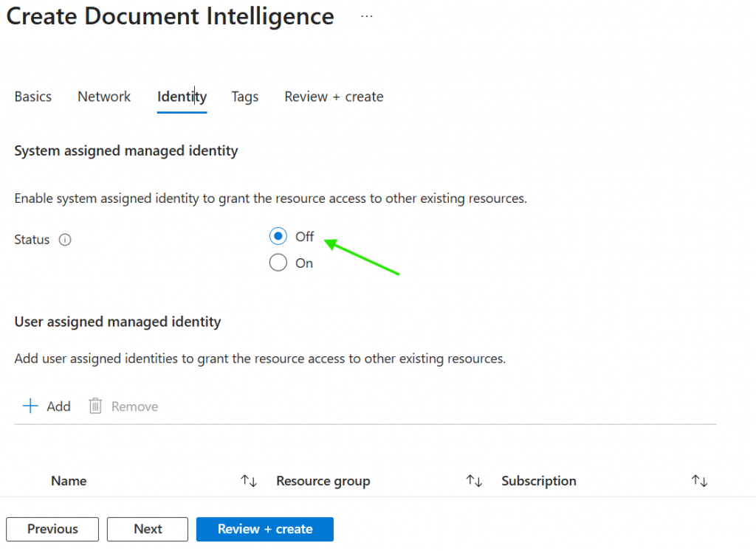Click the Name column header

69,481
